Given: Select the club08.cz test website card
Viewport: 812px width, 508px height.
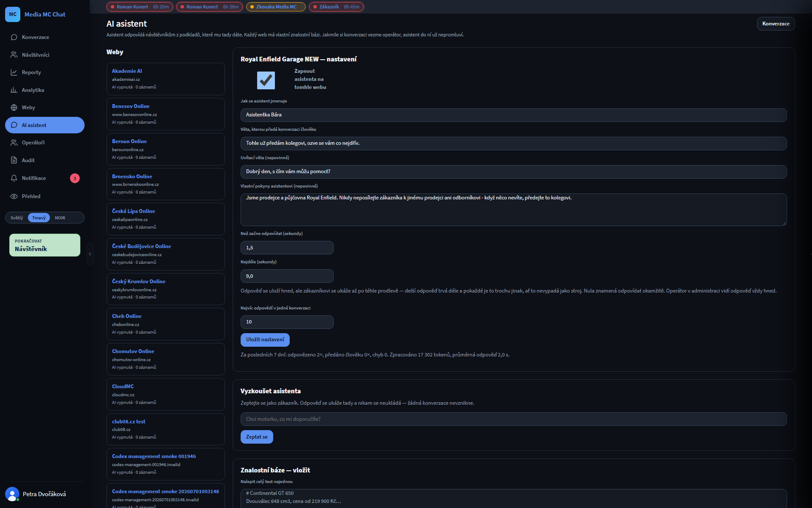Looking at the screenshot, I should click(166, 429).
